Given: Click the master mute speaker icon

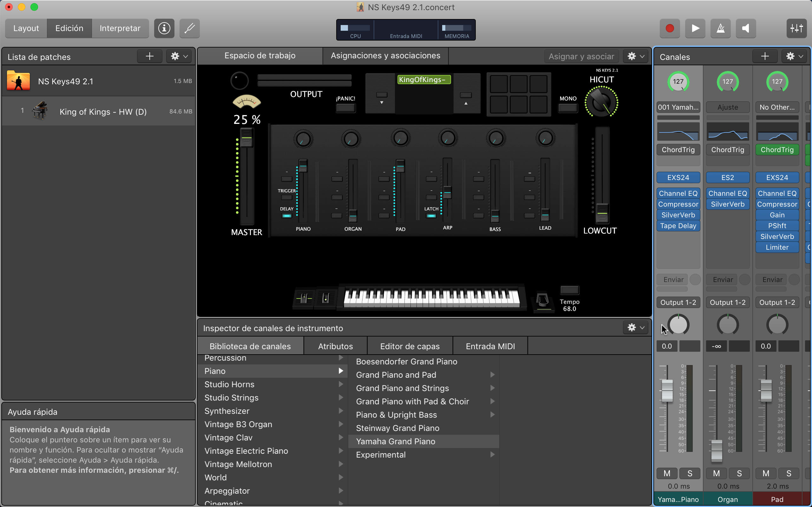Looking at the screenshot, I should click(746, 28).
